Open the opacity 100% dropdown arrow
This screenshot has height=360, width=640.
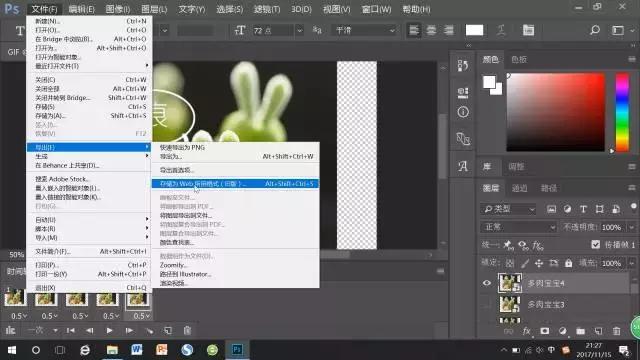tap(632, 227)
